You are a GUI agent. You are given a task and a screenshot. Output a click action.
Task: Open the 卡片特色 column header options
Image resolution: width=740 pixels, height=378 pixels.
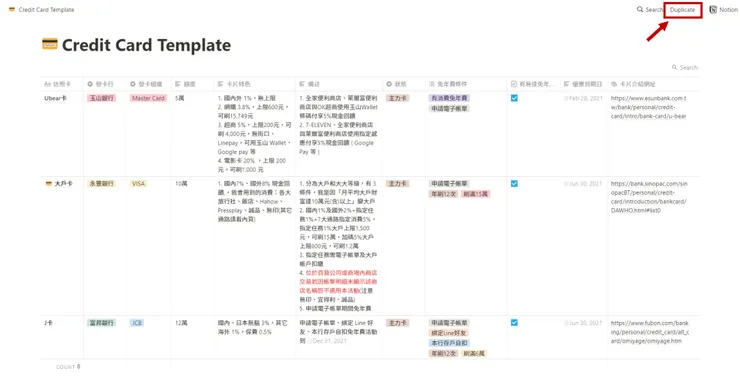[x=254, y=84]
